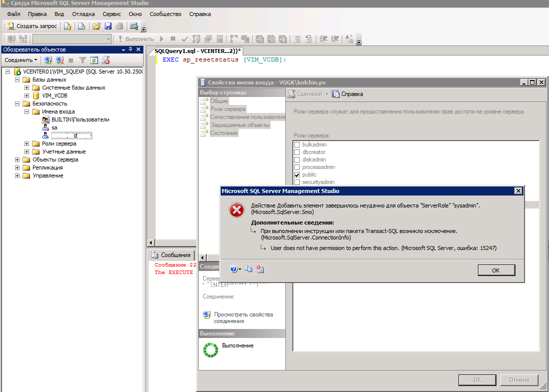549x392 pixels.
Task: Check the processadmin server role
Action: click(x=297, y=167)
